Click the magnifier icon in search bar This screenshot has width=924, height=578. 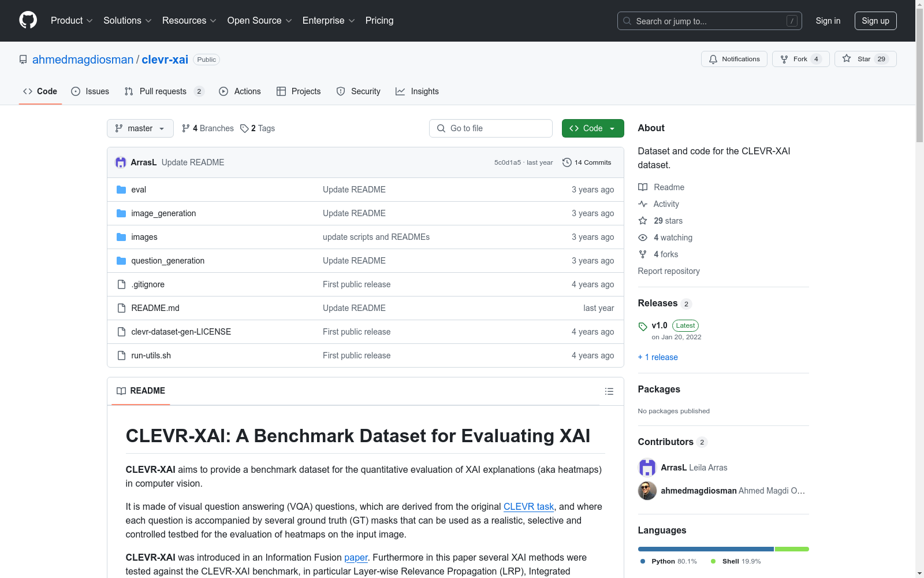pos(627,21)
